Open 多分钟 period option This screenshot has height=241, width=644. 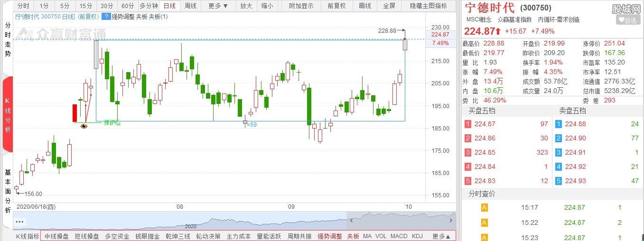[x=149, y=6]
